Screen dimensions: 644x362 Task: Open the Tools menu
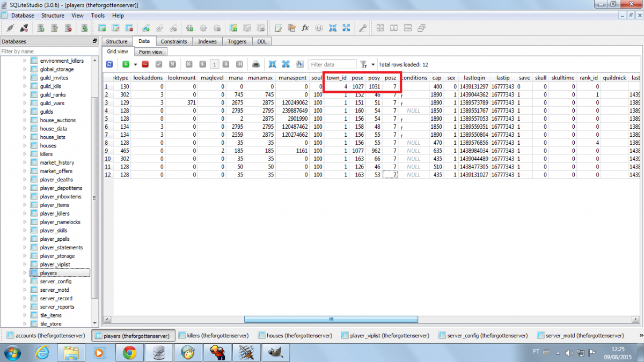click(x=98, y=16)
